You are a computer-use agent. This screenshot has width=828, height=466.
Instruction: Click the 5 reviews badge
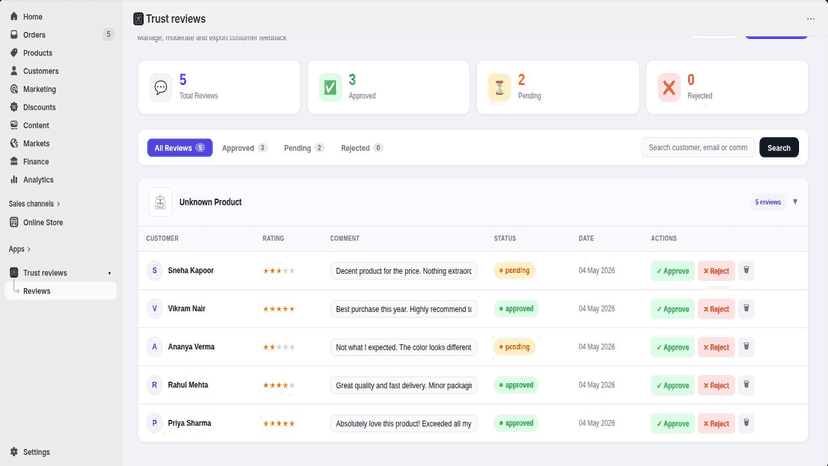768,202
